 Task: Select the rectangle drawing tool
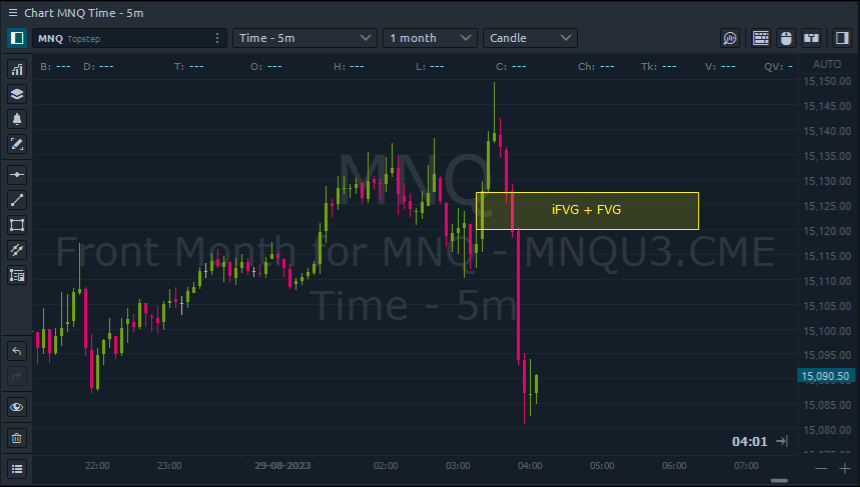[17, 225]
